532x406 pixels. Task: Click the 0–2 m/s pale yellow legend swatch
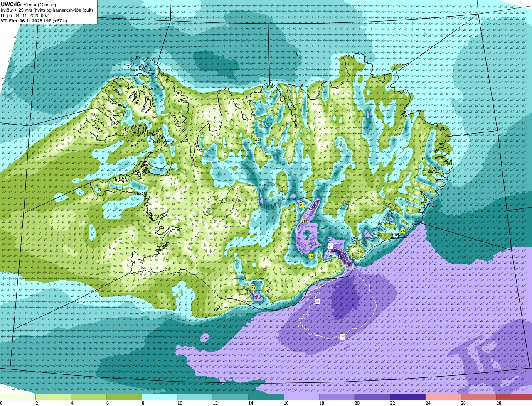(x=18, y=397)
